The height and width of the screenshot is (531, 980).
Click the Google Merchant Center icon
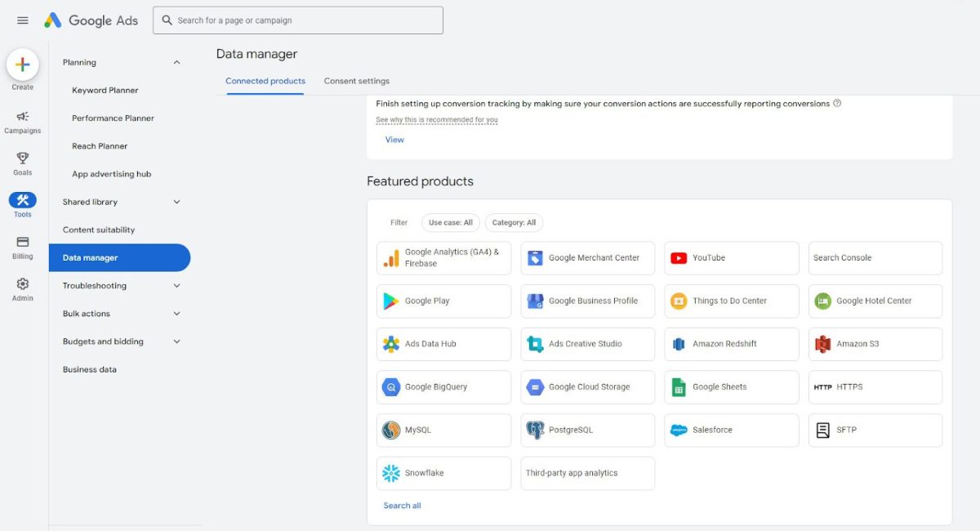point(535,258)
